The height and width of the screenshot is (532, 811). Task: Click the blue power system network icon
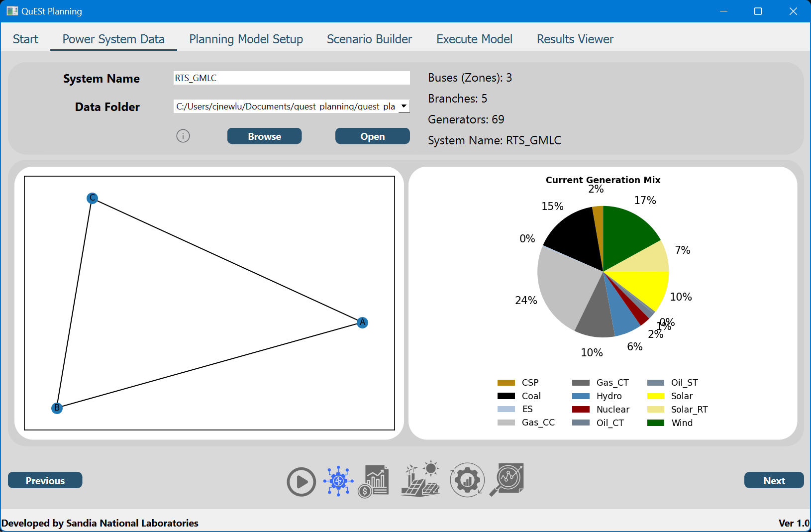(x=338, y=481)
